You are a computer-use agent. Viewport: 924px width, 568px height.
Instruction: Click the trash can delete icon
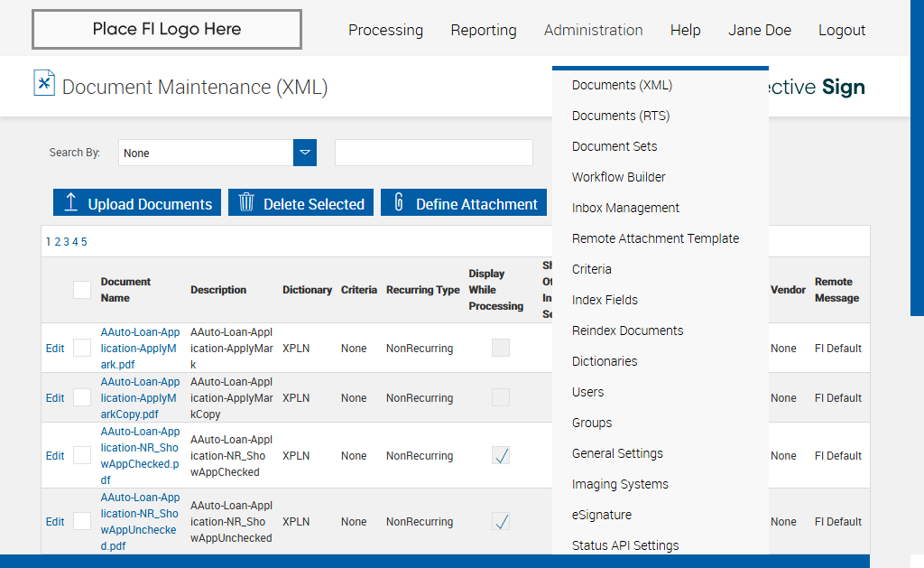pyautogui.click(x=246, y=203)
